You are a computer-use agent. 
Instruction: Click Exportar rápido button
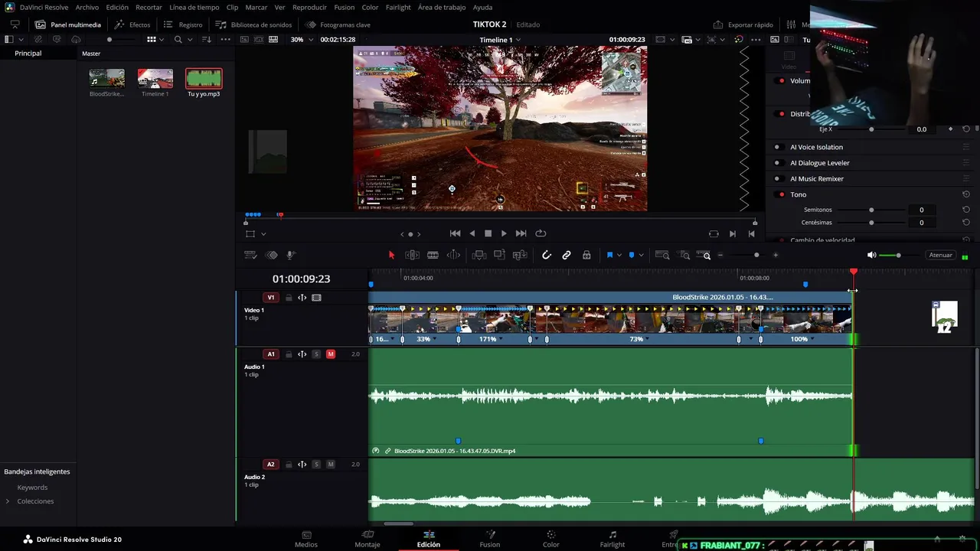pyautogui.click(x=743, y=24)
